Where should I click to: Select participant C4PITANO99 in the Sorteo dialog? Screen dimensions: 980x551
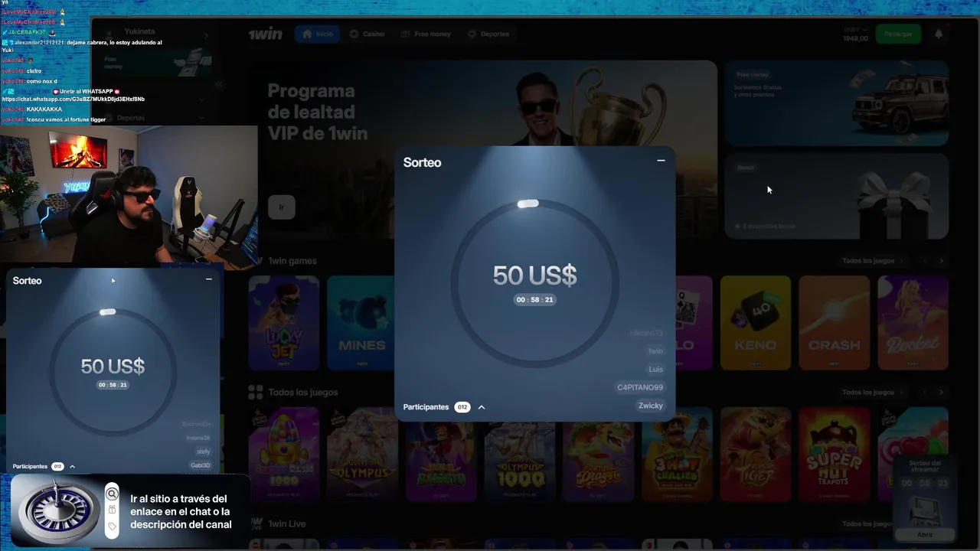pyautogui.click(x=640, y=387)
